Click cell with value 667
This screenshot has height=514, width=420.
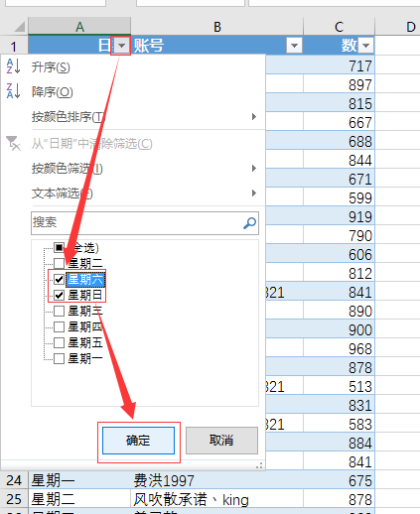(x=339, y=122)
